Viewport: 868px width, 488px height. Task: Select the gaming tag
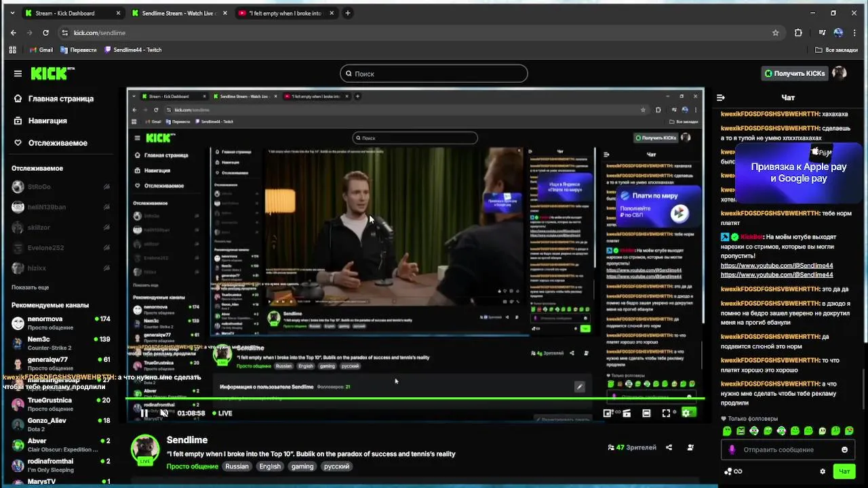coord(302,466)
